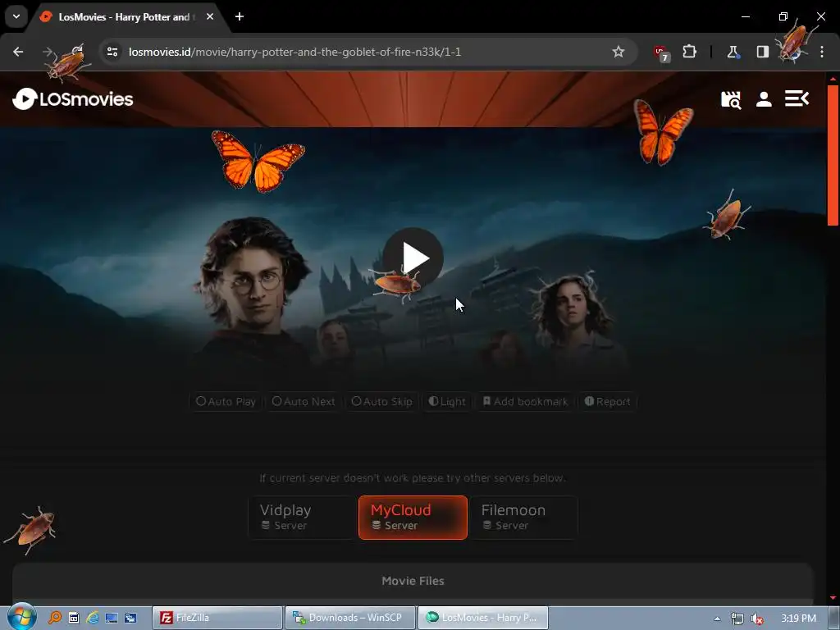This screenshot has height=630, width=840.
Task: Open the uBlock extension icon
Action: (x=661, y=52)
